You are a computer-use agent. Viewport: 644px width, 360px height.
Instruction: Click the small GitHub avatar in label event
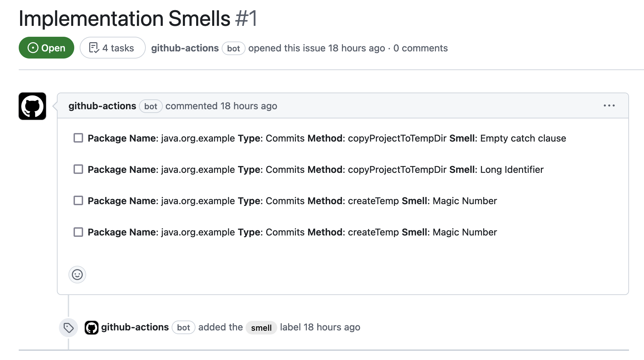(91, 328)
